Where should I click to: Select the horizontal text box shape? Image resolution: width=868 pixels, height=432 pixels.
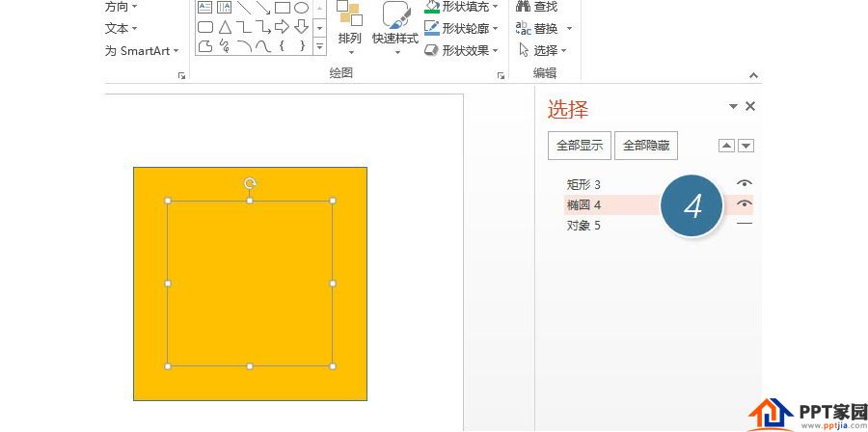pos(205,7)
